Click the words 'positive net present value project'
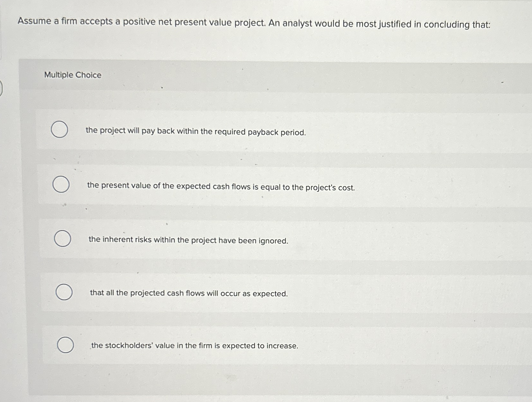This screenshot has width=532, height=402. point(194,22)
